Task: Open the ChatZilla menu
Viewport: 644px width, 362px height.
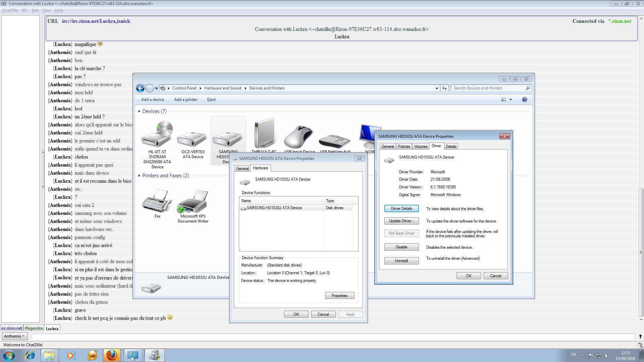Action: (10, 10)
